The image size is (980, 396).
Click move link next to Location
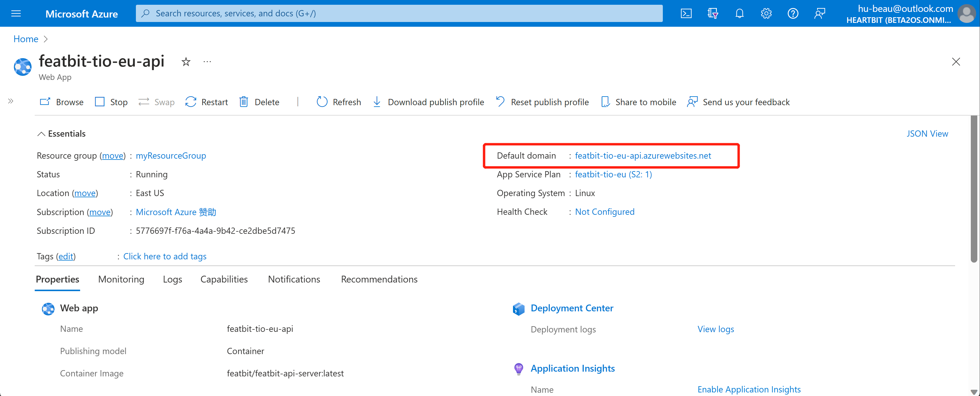(x=85, y=193)
